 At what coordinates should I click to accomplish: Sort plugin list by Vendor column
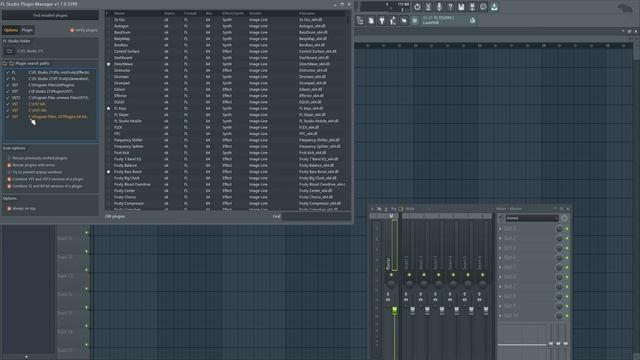[x=255, y=13]
